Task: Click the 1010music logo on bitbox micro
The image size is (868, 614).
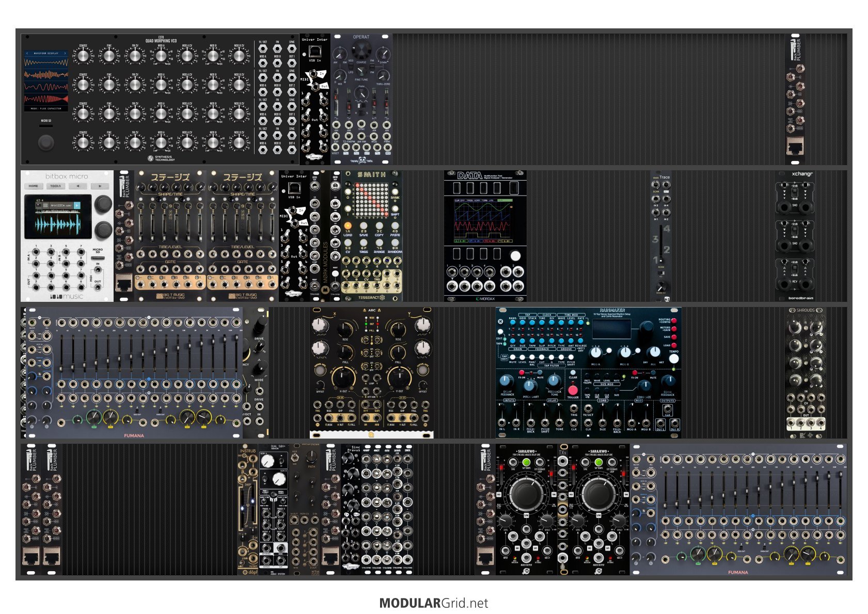Action: (x=67, y=296)
